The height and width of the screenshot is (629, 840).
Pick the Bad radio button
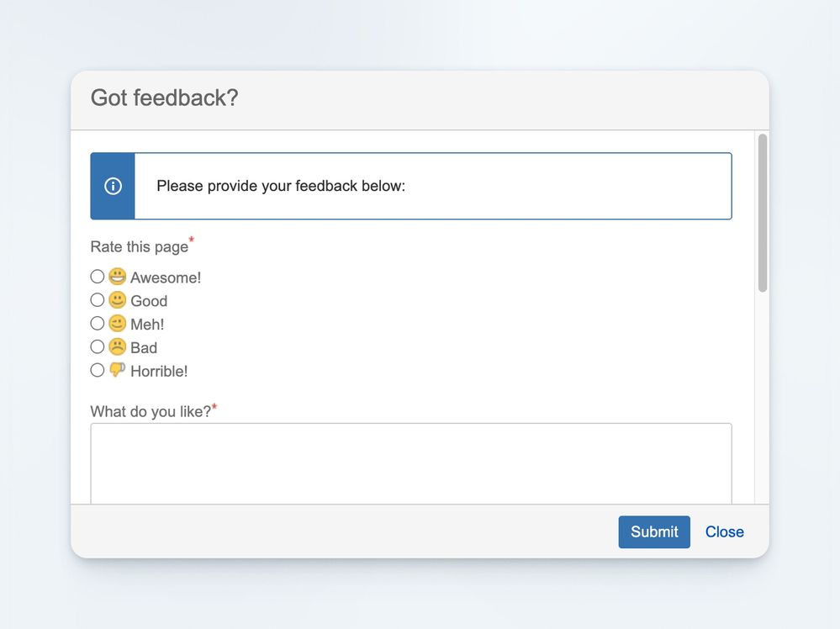(x=98, y=346)
